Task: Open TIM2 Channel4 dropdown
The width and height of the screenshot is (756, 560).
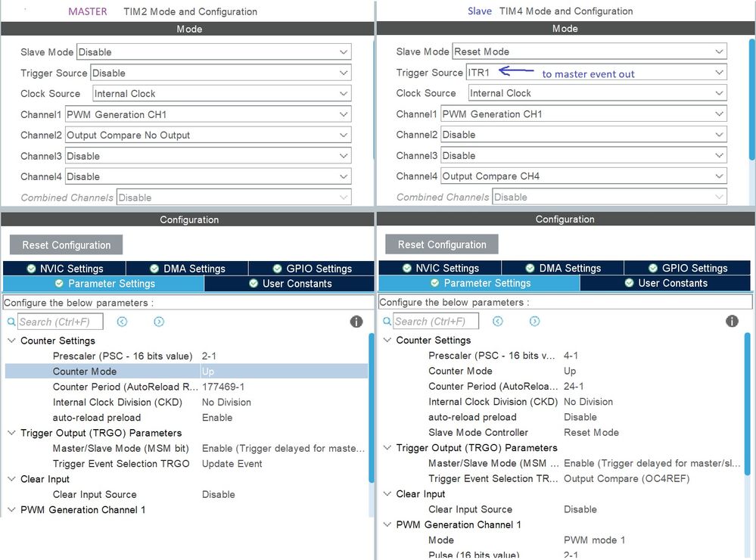Action: (208, 176)
